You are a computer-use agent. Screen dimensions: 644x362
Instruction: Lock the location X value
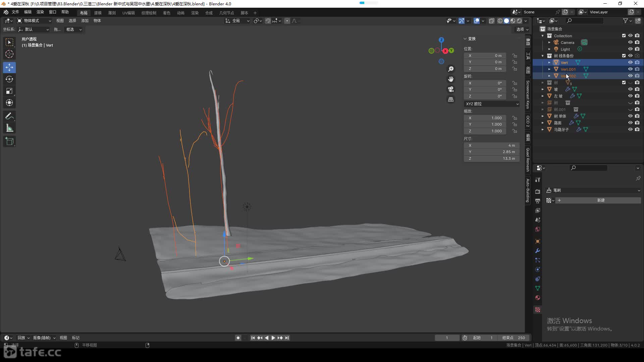[515, 56]
